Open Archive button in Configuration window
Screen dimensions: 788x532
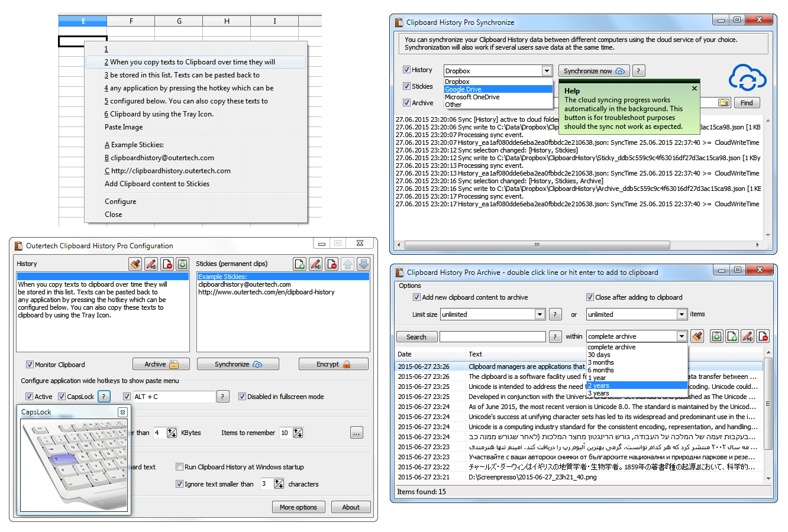pos(162,364)
